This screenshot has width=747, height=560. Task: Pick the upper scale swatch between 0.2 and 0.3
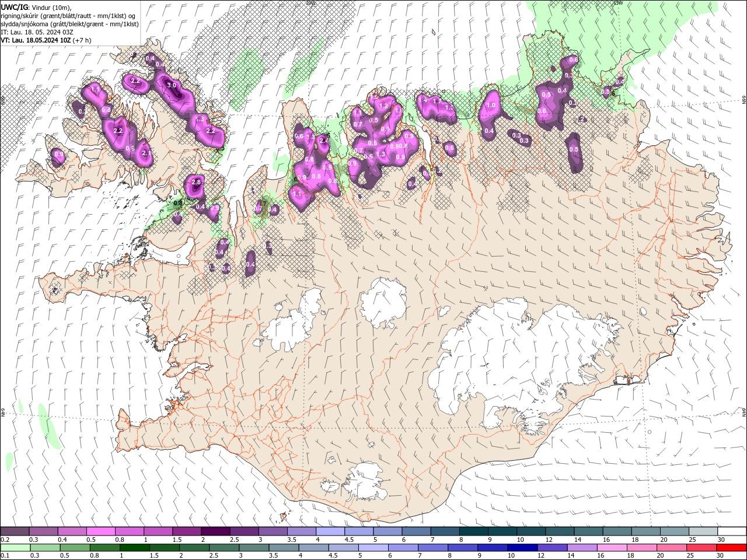15,531
